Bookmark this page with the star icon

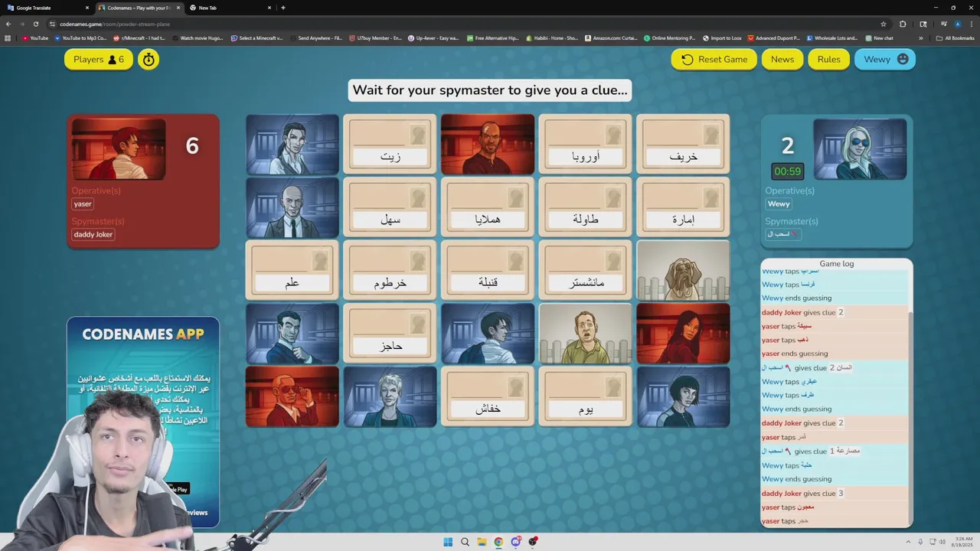[884, 24]
